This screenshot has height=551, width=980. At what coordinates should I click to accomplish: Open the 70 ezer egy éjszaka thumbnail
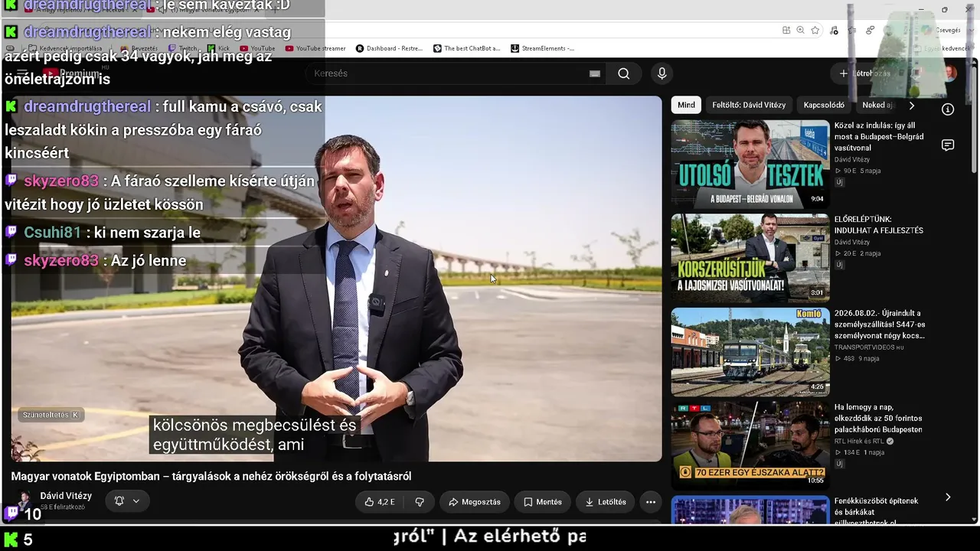click(750, 445)
